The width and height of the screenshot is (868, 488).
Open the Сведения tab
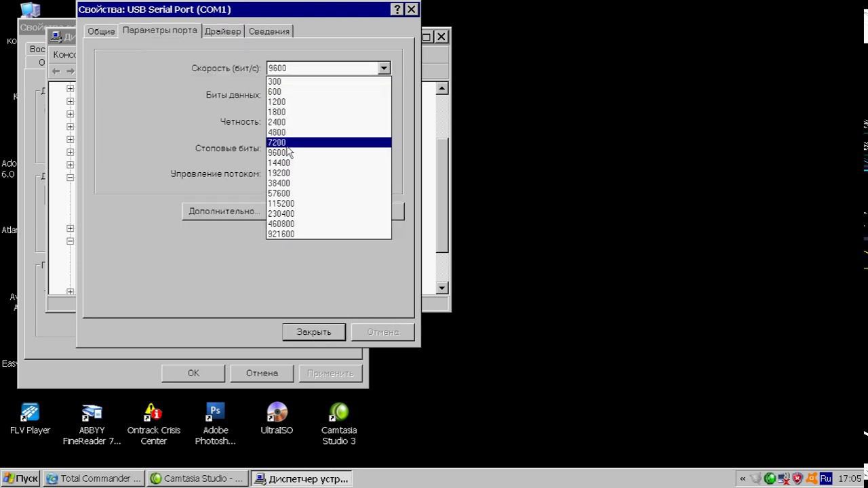pos(269,31)
